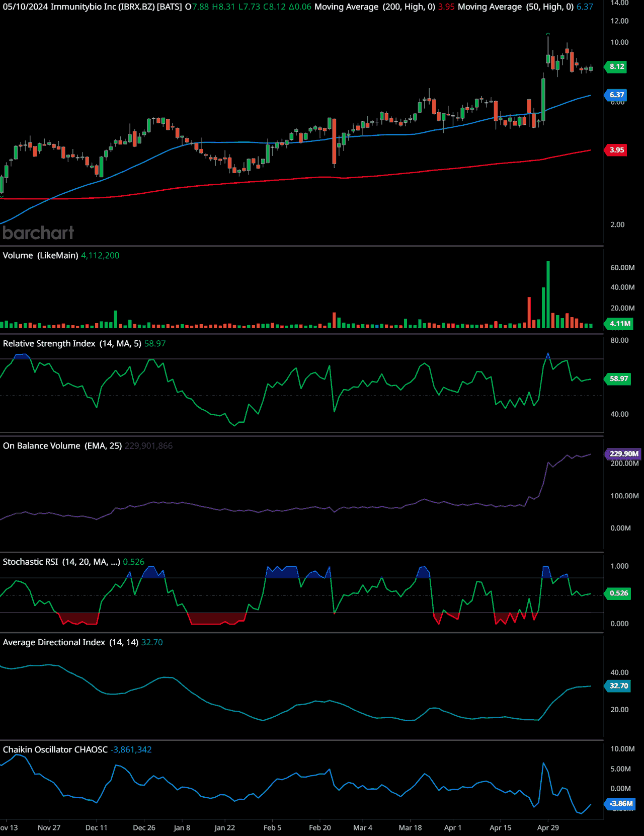Click the Mar 4 date axis label
The height and width of the screenshot is (836, 644).
(x=363, y=827)
